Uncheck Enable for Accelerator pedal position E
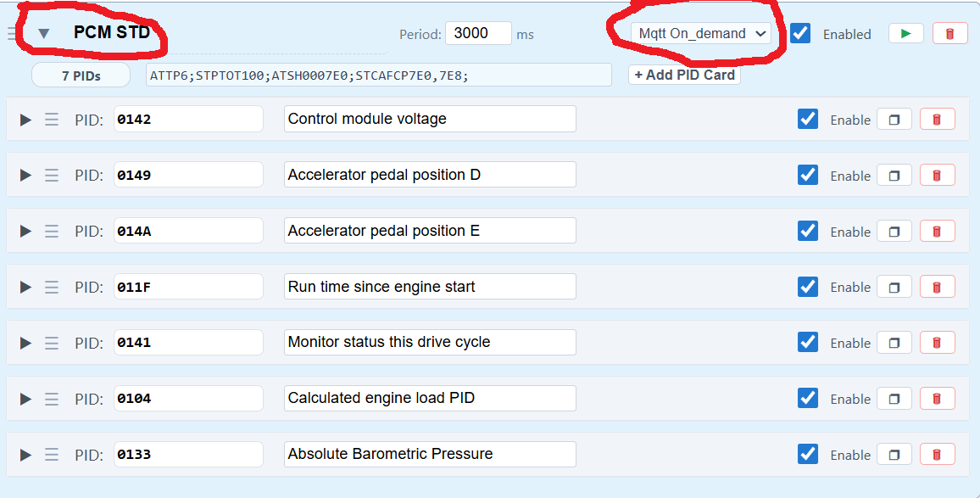 808,231
